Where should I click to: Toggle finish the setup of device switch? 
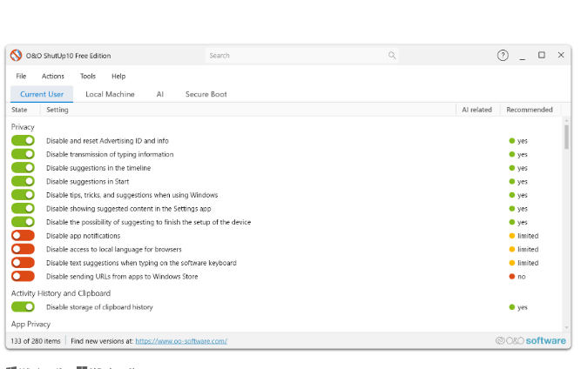click(23, 222)
